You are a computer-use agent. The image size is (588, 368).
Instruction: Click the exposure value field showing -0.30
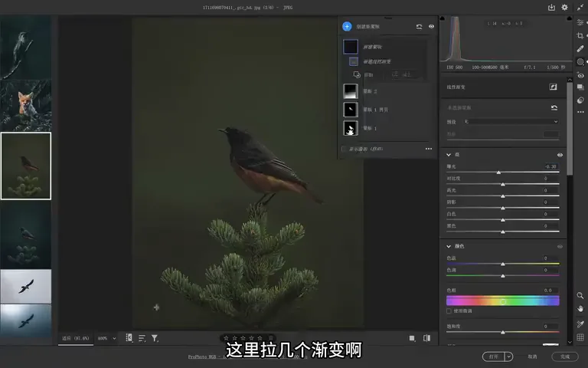(551, 166)
